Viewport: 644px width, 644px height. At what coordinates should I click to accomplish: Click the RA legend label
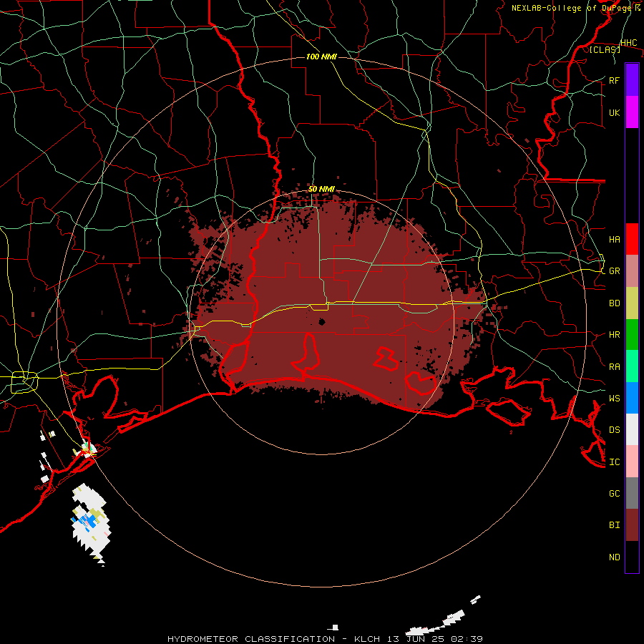point(615,366)
